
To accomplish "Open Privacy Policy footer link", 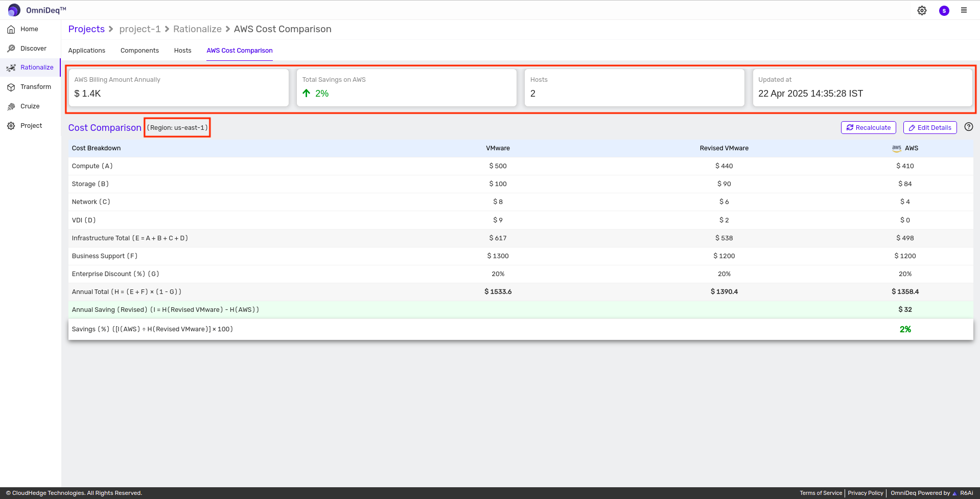I will (x=865, y=493).
